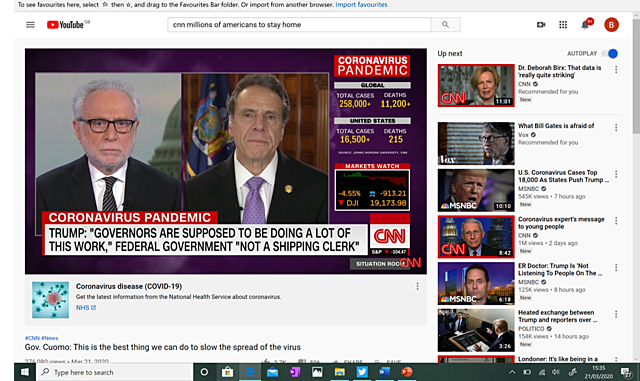
Task: Open options for the Heated exchange video
Action: tap(616, 314)
